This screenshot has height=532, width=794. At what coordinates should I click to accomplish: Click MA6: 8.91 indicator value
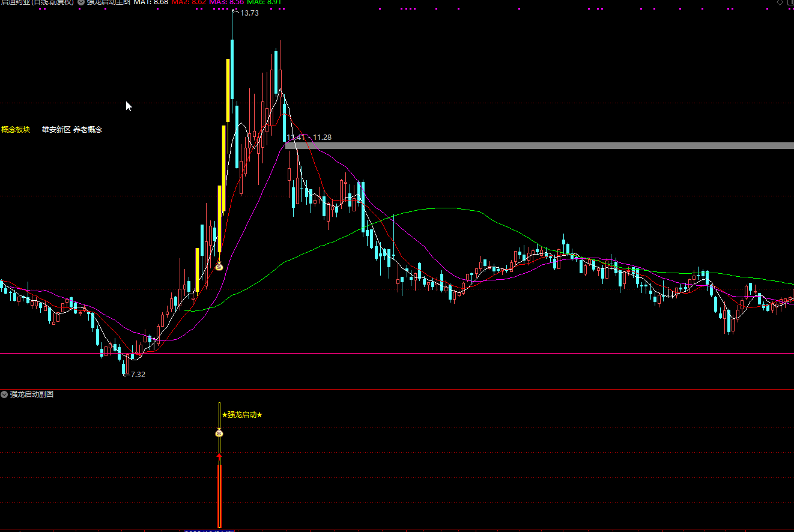click(264, 2)
